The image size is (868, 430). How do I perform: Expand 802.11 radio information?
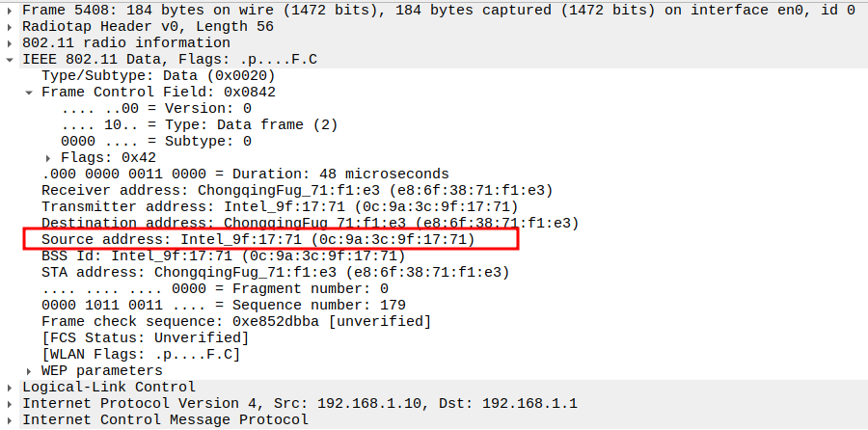click(x=11, y=42)
